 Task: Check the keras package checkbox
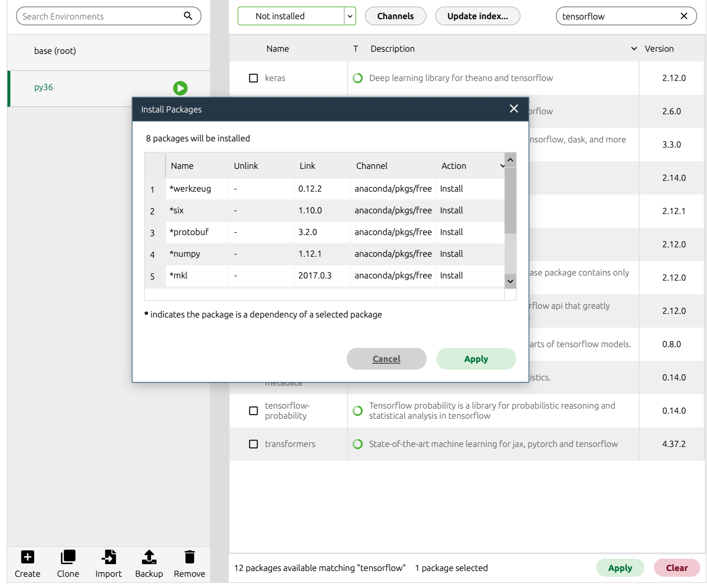point(253,78)
